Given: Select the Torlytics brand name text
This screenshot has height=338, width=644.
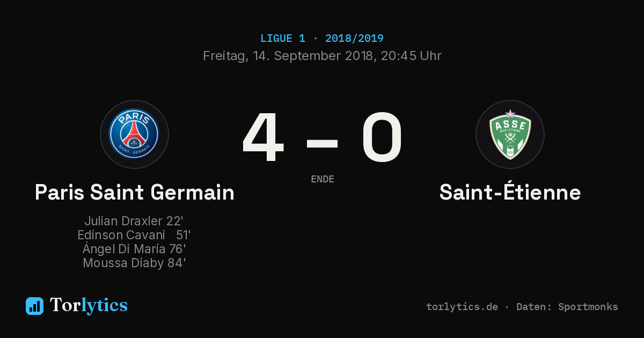Looking at the screenshot, I should tap(89, 305).
